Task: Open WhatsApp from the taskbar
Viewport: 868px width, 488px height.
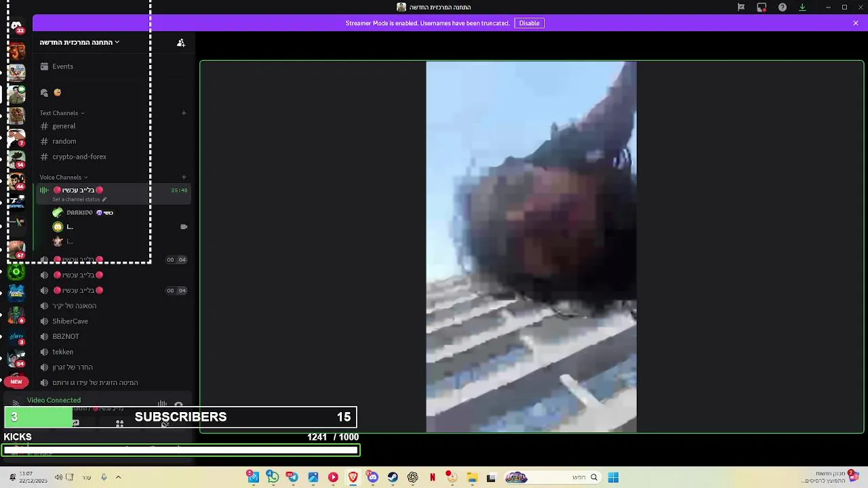Action: coord(273,477)
